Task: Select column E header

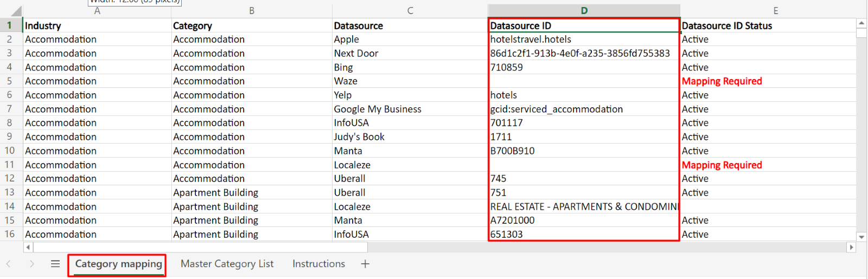Action: 776,11
